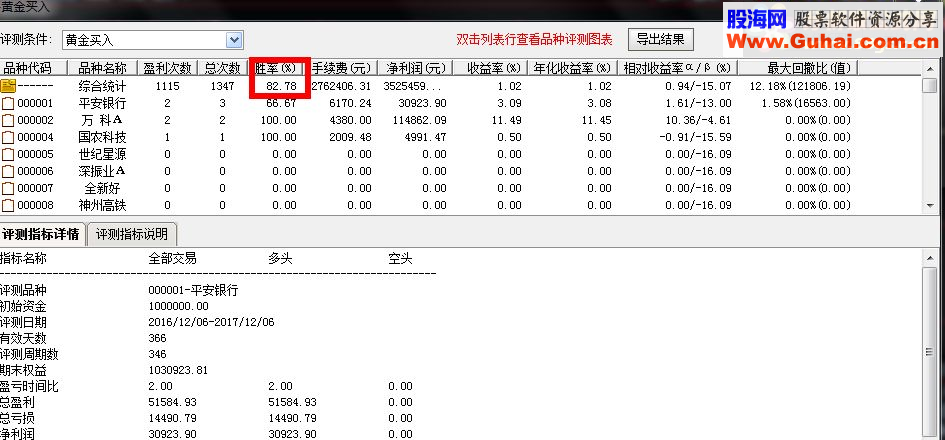This screenshot has height=440, width=945.
Task: Select the 国农科技 row name
Action: (x=102, y=137)
